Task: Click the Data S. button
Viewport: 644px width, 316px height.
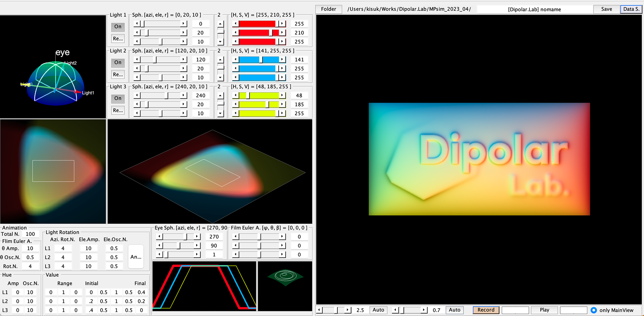Action: click(x=631, y=9)
